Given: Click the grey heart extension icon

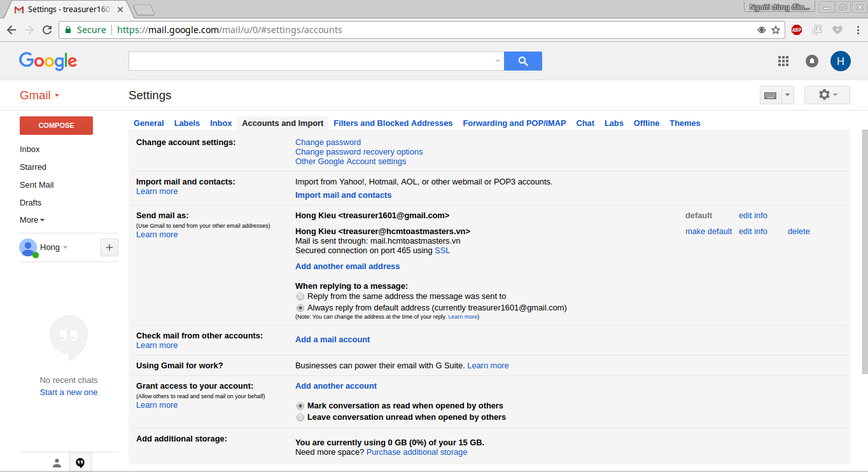Looking at the screenshot, I should pyautogui.click(x=837, y=30).
